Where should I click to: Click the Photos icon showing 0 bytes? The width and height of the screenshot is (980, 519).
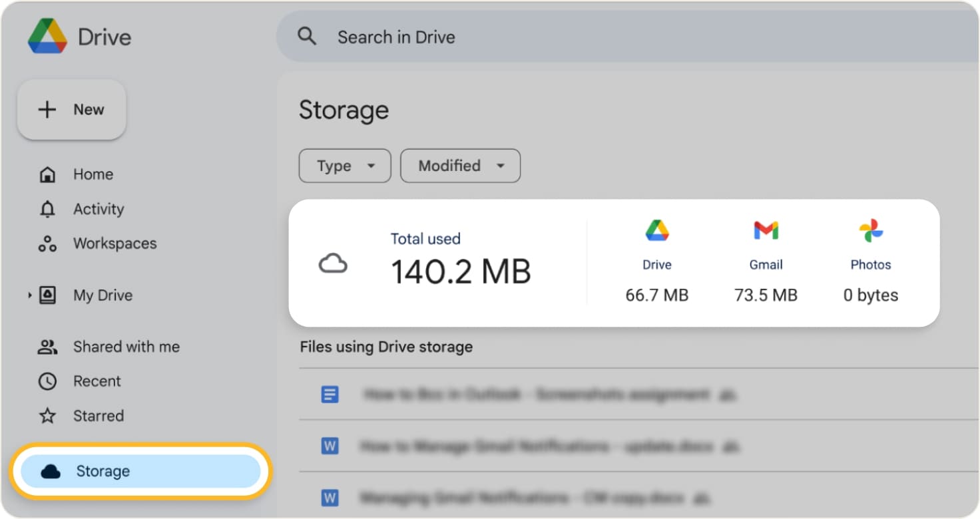coord(870,230)
